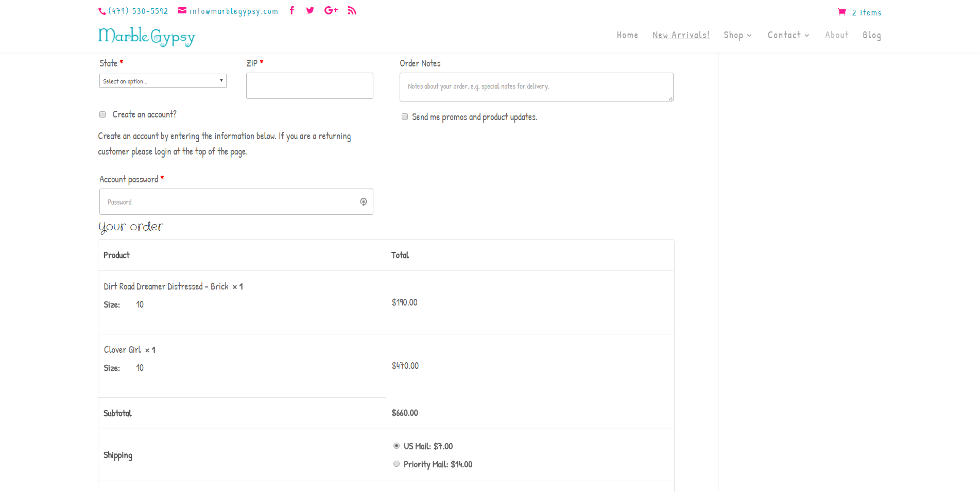This screenshot has width=980, height=492.
Task: Open the Blog link
Action: [x=871, y=35]
